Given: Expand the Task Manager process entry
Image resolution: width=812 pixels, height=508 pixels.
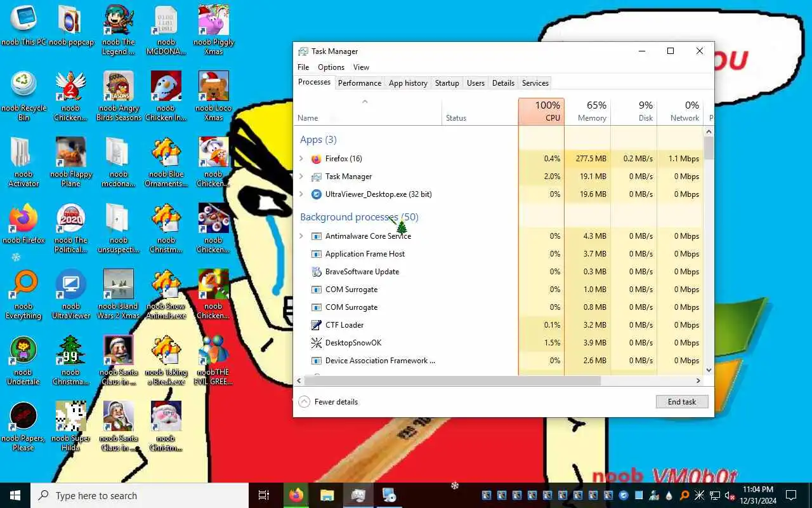Looking at the screenshot, I should 301,177.
